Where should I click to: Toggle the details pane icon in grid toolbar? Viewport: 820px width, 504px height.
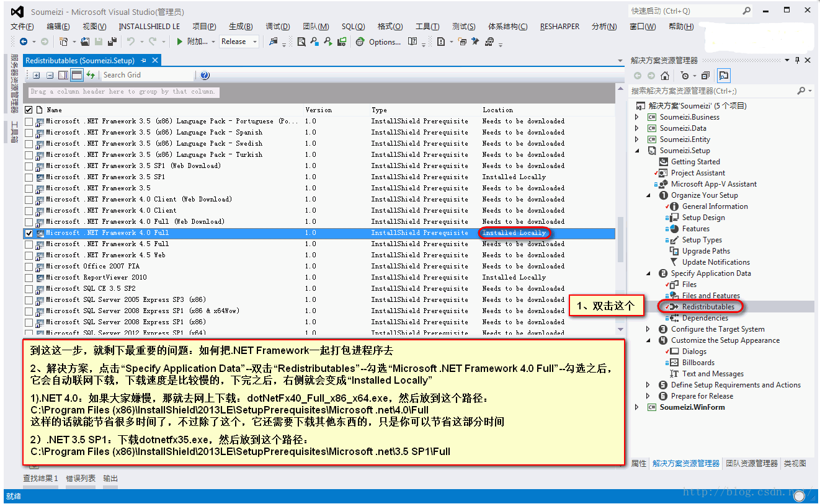click(63, 75)
